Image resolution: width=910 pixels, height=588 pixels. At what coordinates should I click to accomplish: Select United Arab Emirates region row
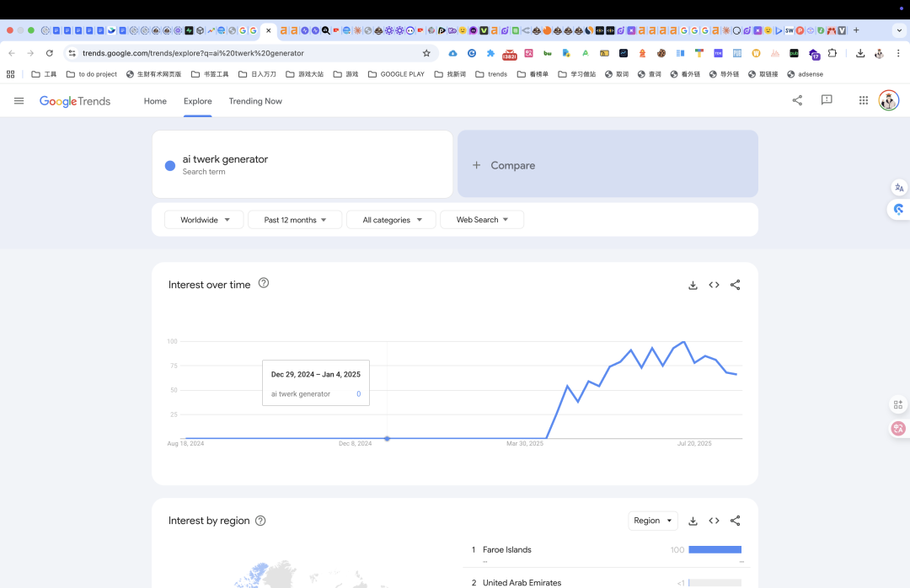pos(607,581)
